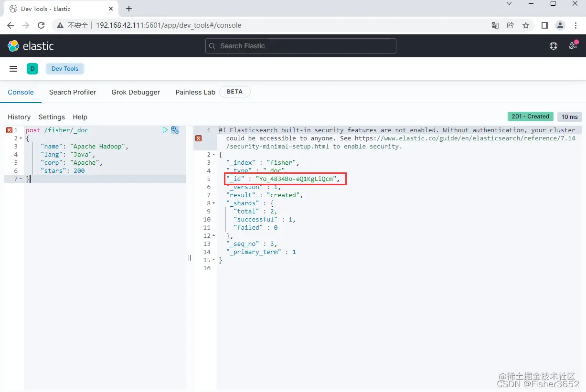Click the Elastic logo
The height and width of the screenshot is (392, 586).
[31, 46]
